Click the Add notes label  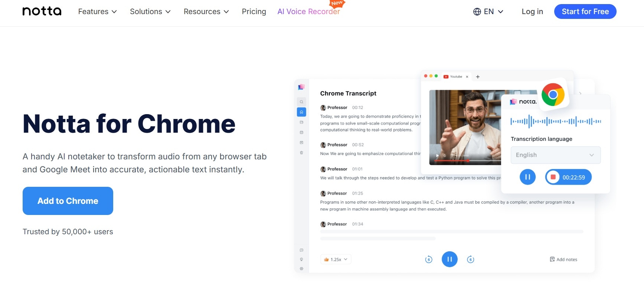point(567,259)
